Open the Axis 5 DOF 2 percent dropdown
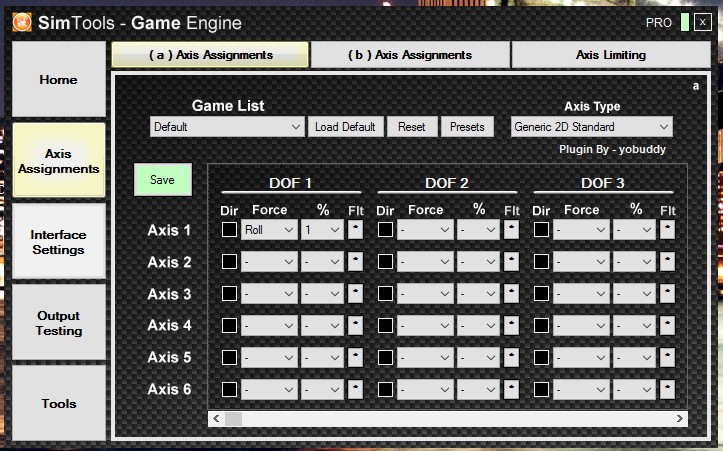This screenshot has width=723, height=451. 478,357
